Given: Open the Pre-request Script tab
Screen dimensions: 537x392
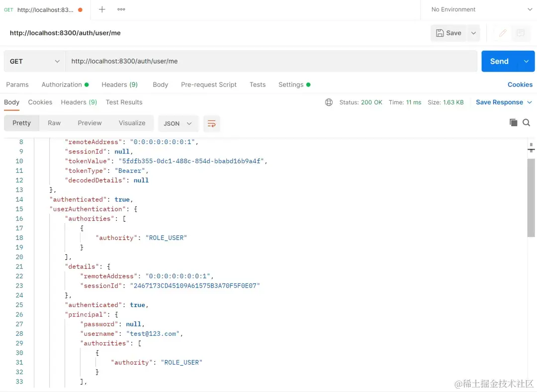Looking at the screenshot, I should tap(208, 84).
